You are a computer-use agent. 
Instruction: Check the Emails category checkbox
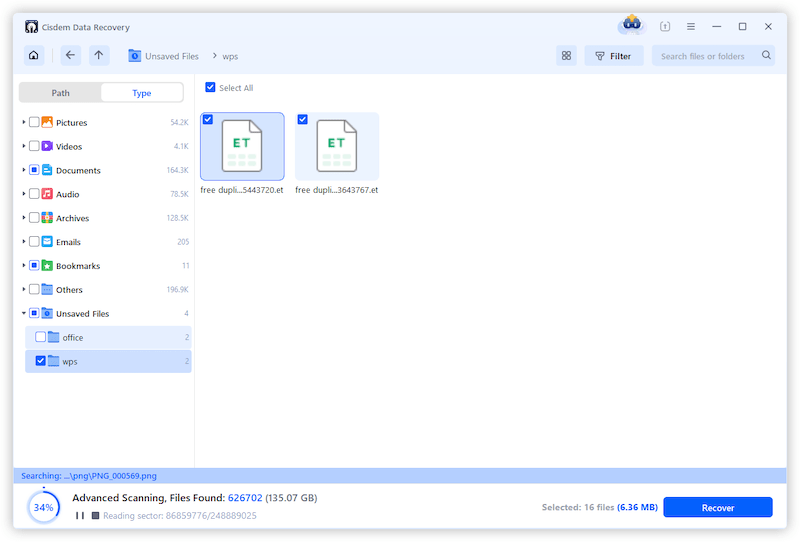[34, 241]
